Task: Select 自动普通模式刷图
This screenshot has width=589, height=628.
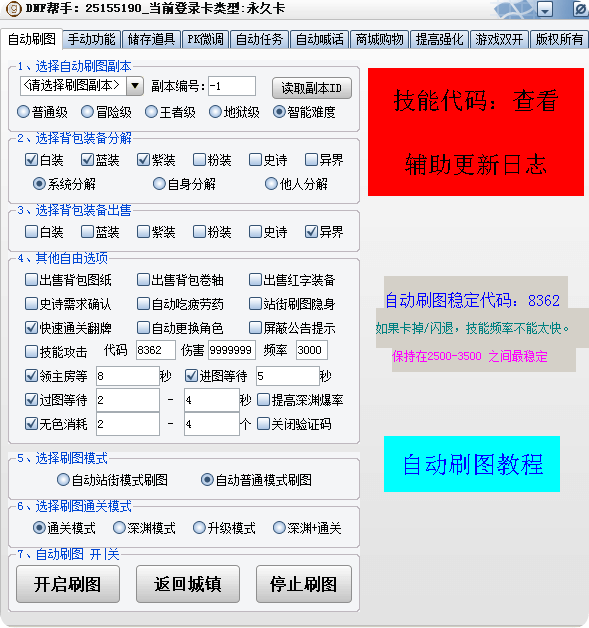Action: 256,480
